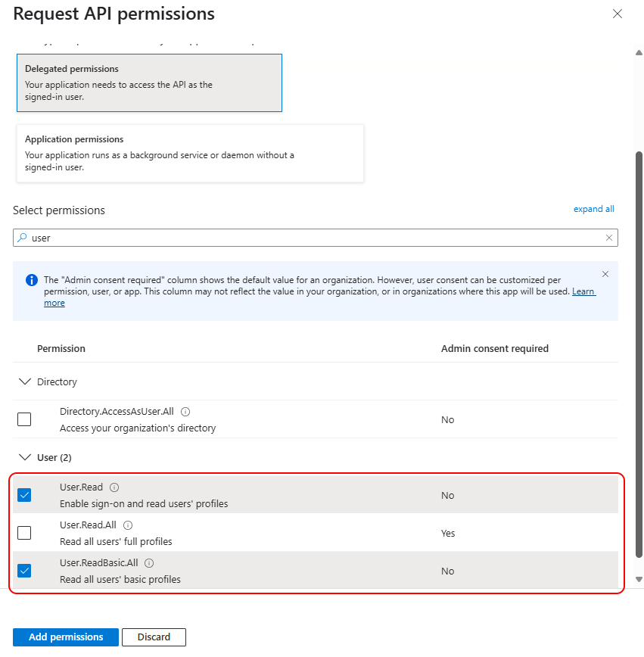Enable the User.Read.All permission

tap(23, 533)
